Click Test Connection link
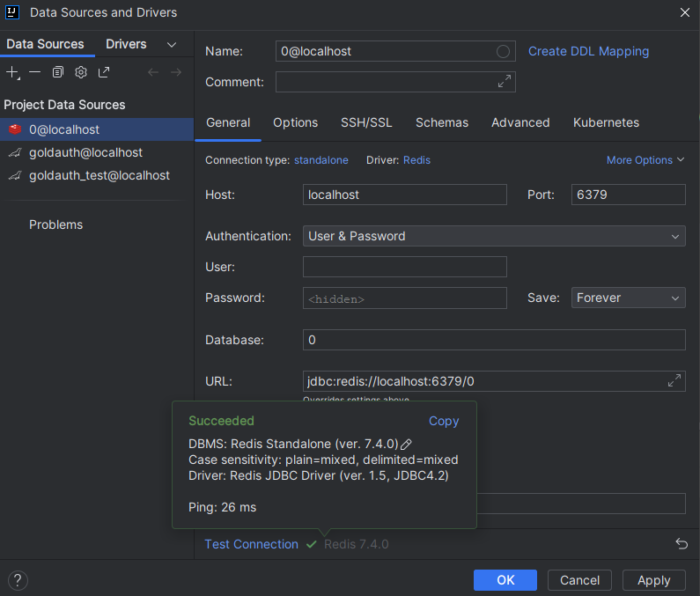700x596 pixels. pyautogui.click(x=251, y=544)
